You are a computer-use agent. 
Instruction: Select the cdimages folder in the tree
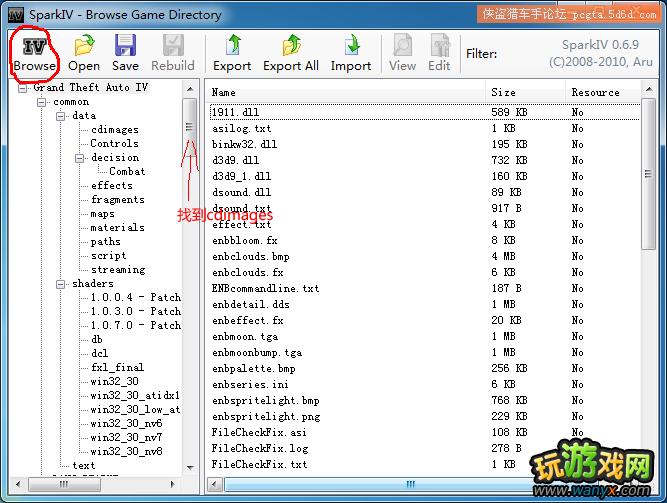(x=114, y=130)
